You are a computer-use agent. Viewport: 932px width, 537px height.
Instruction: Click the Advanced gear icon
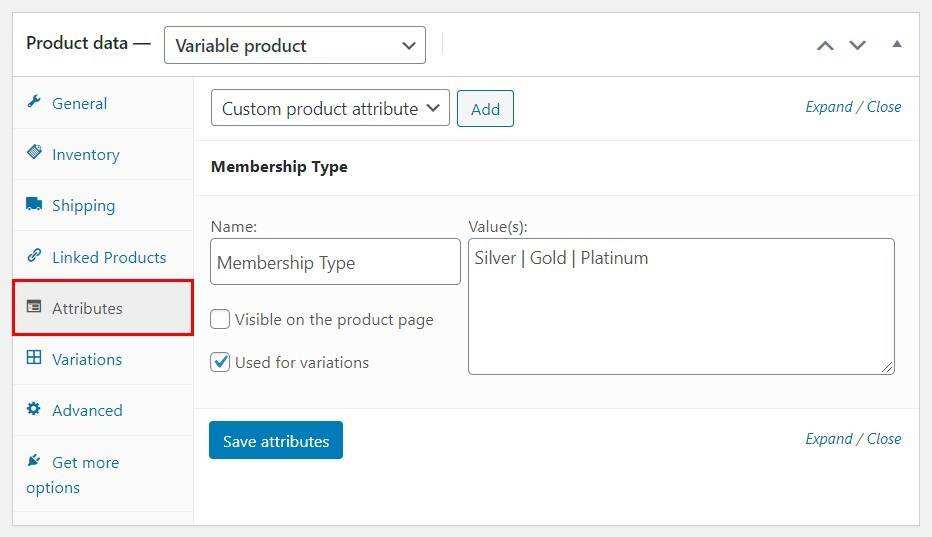pos(34,409)
